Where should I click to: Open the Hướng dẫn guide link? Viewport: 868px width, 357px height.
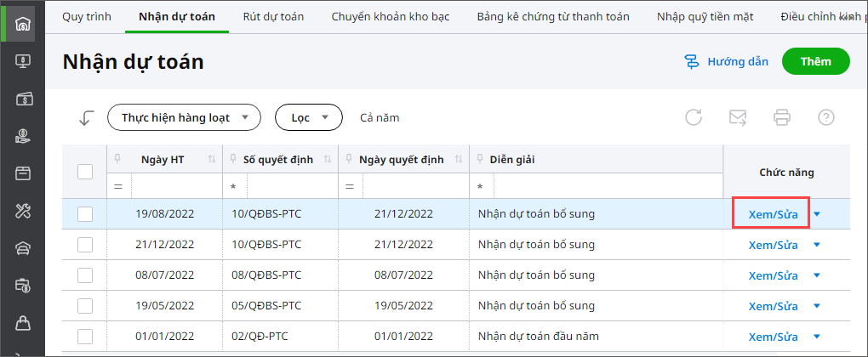point(726,61)
